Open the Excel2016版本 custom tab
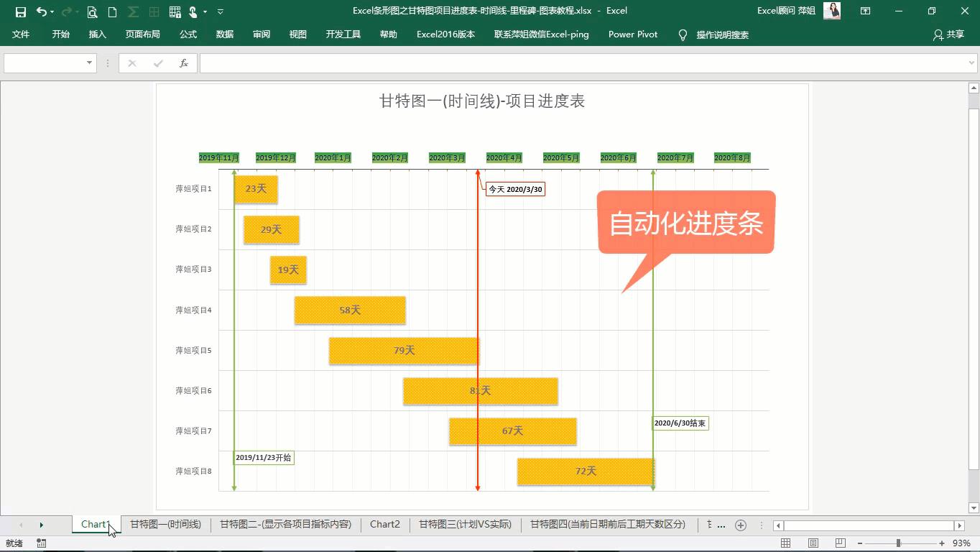The image size is (980, 552). [x=445, y=34]
